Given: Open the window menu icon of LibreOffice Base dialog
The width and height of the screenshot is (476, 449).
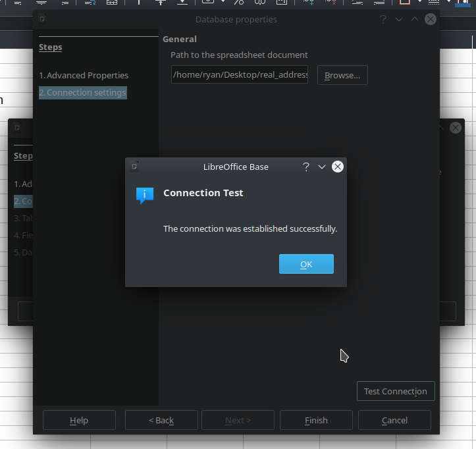Looking at the screenshot, I should click(134, 167).
